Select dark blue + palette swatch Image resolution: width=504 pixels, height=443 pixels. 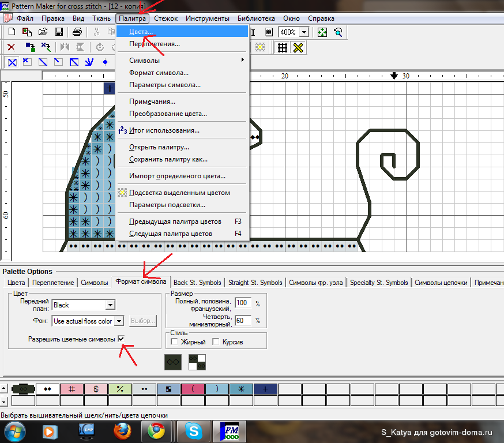point(265,389)
